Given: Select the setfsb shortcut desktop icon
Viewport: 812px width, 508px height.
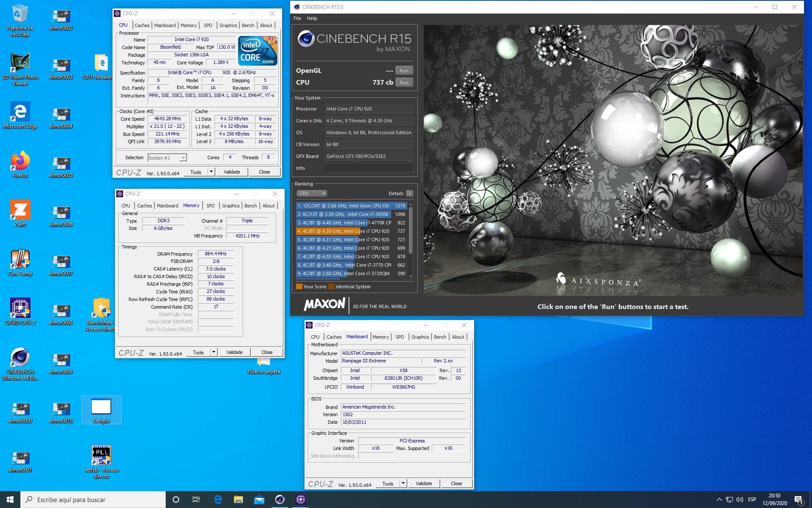Looking at the screenshot, I should point(101,462).
